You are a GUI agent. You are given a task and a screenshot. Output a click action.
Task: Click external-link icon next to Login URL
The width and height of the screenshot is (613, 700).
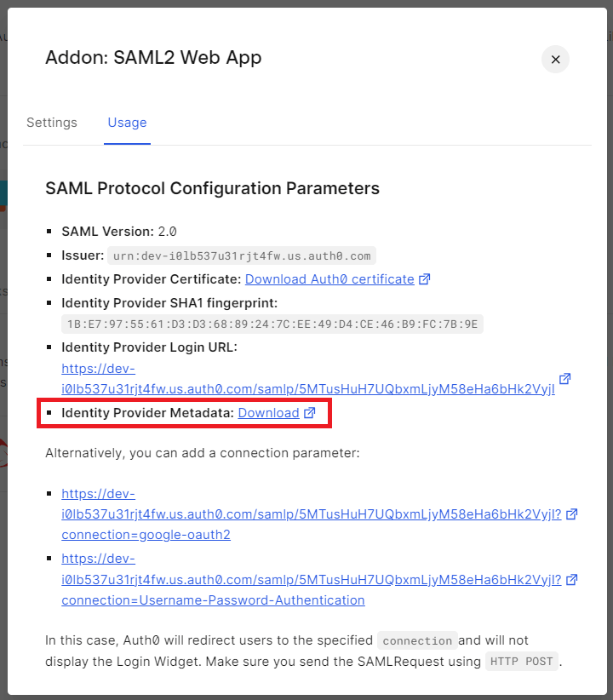point(564,379)
